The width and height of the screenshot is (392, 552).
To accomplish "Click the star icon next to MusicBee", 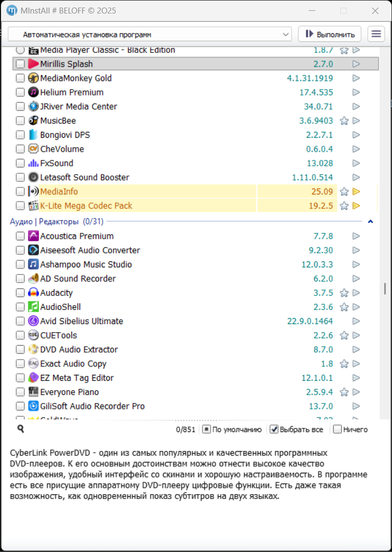I will click(x=344, y=120).
